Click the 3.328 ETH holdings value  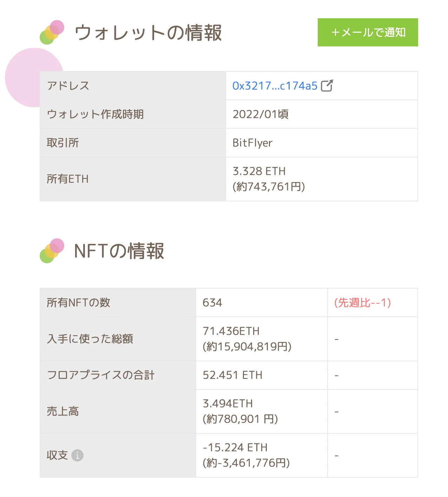259,171
